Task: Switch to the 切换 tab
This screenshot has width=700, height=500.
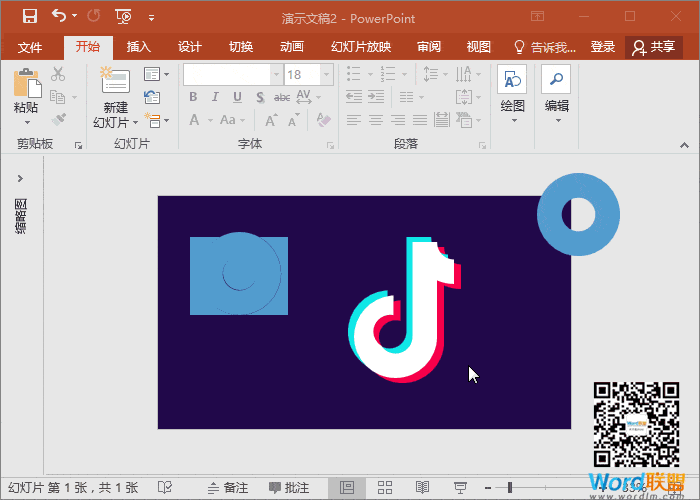Action: pos(241,47)
